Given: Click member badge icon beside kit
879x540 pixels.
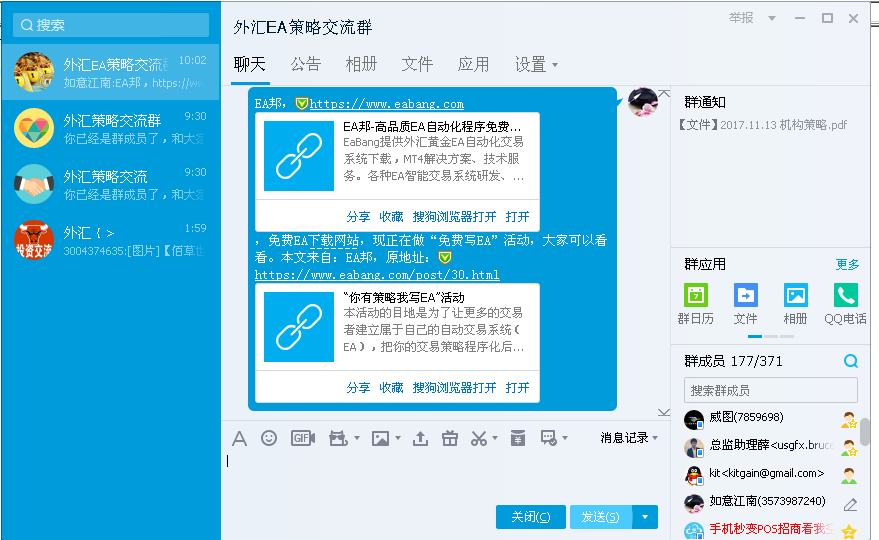Looking at the screenshot, I should coord(849,476).
